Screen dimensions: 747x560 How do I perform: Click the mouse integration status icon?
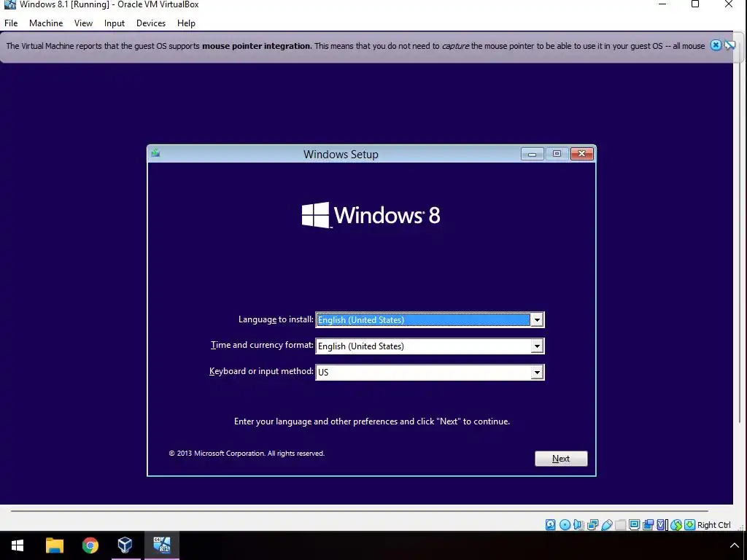coord(676,525)
